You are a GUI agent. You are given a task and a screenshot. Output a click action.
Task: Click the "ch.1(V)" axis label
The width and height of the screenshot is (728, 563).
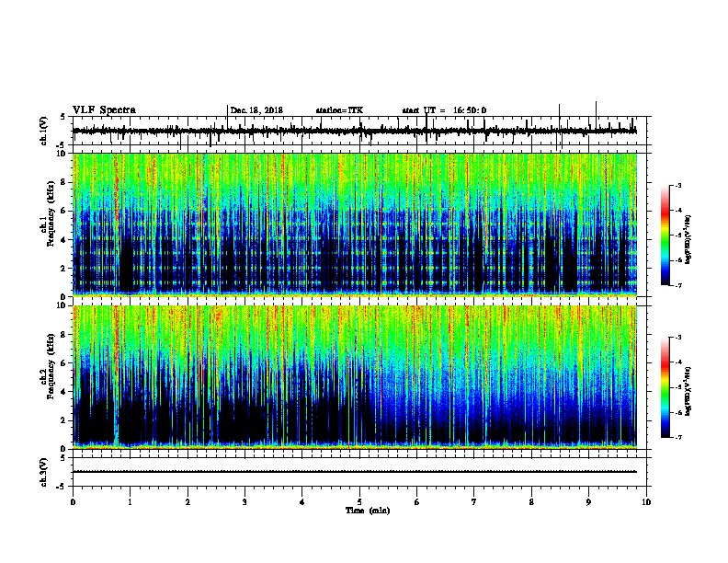tap(44, 131)
